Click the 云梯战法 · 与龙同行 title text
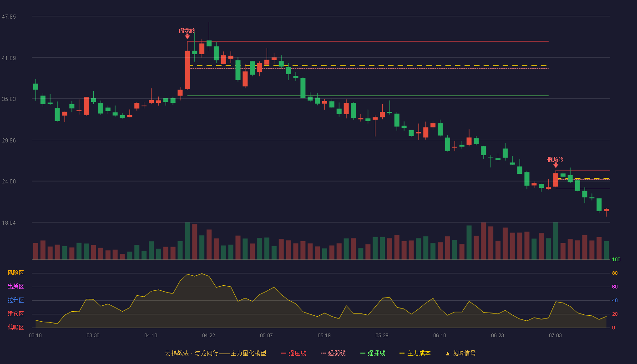637x364 pixels. pos(192,353)
